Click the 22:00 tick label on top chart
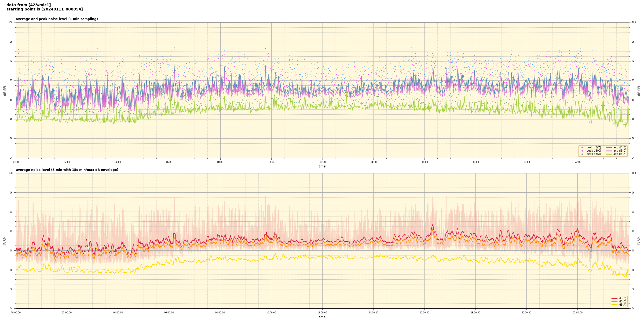The image size is (644, 322). pos(578,162)
